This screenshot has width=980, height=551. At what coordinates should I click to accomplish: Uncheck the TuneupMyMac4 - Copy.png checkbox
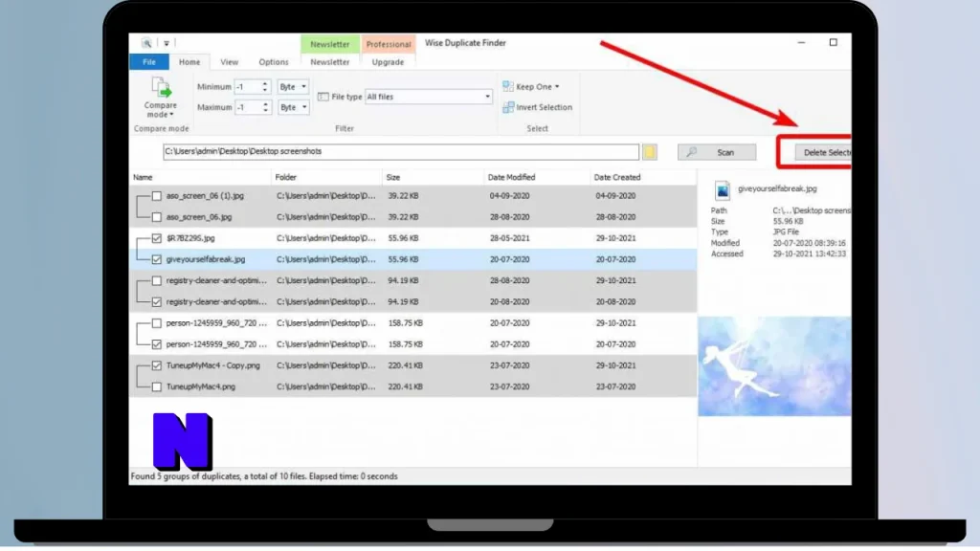click(x=156, y=366)
